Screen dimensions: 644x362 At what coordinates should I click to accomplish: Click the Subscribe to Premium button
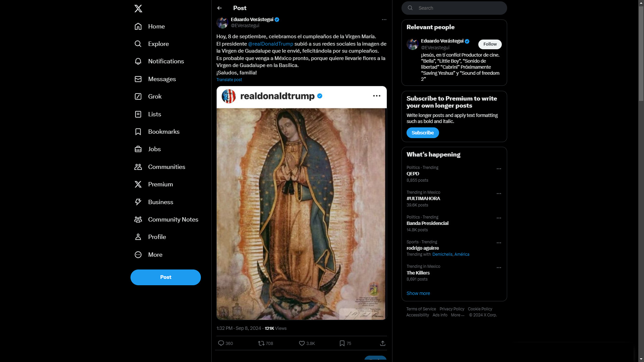coord(423,133)
